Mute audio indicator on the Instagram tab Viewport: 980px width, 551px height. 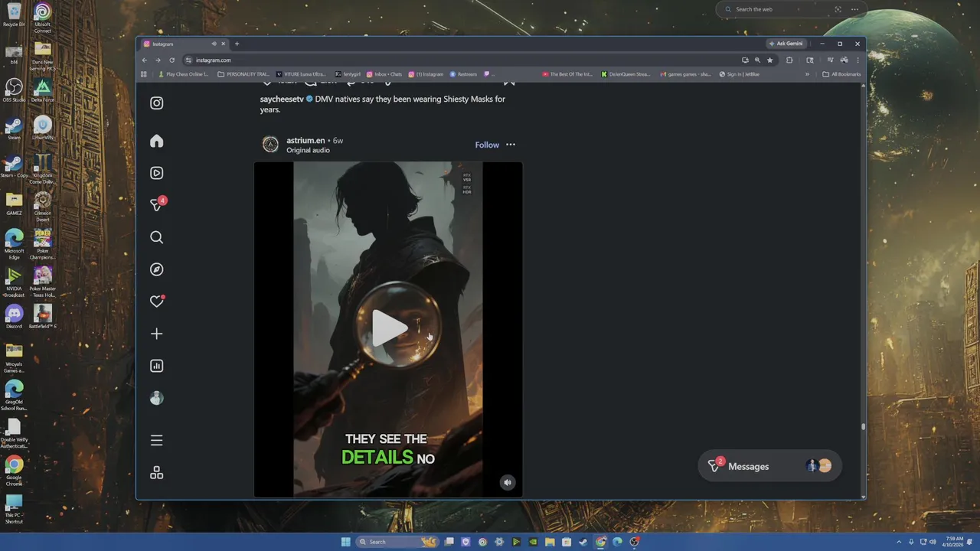[214, 44]
